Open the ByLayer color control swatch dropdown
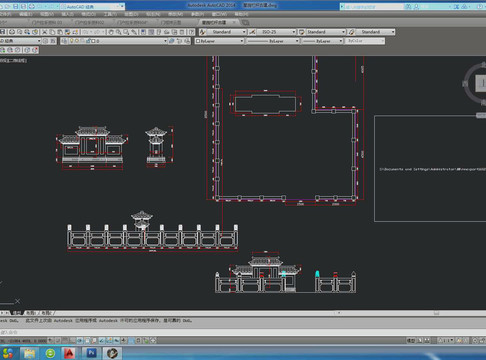Image resolution: width=486 pixels, height=360 pixels. coord(219,41)
